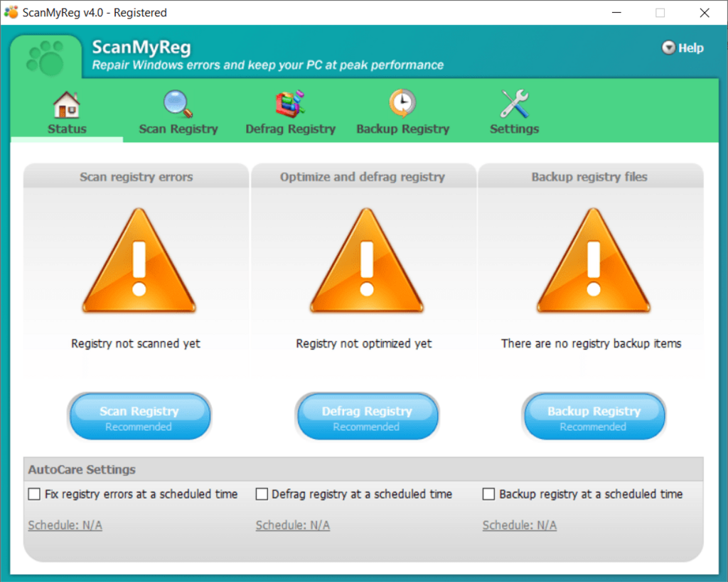Switch to the Status tab label

[x=67, y=129]
